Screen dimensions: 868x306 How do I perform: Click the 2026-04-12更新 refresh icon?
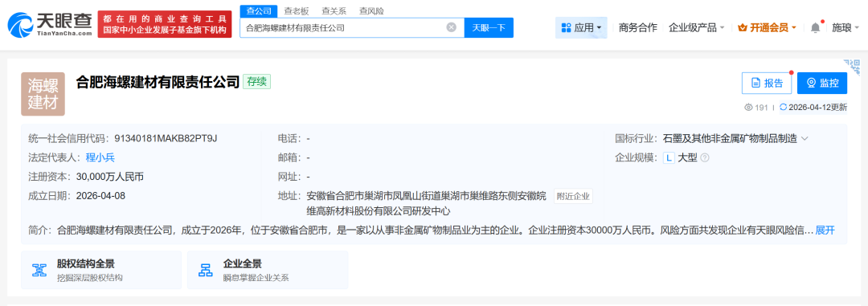tap(783, 108)
